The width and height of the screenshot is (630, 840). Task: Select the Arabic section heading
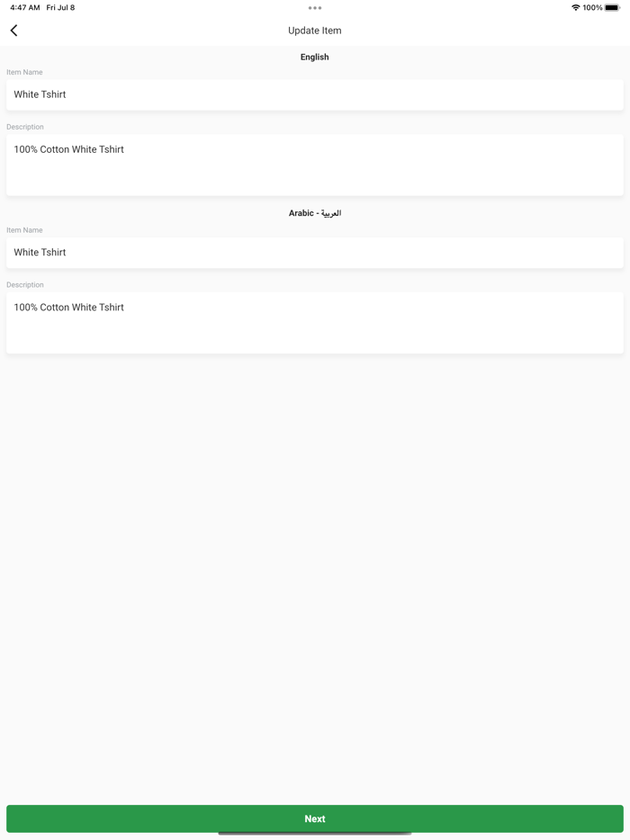[x=315, y=213]
